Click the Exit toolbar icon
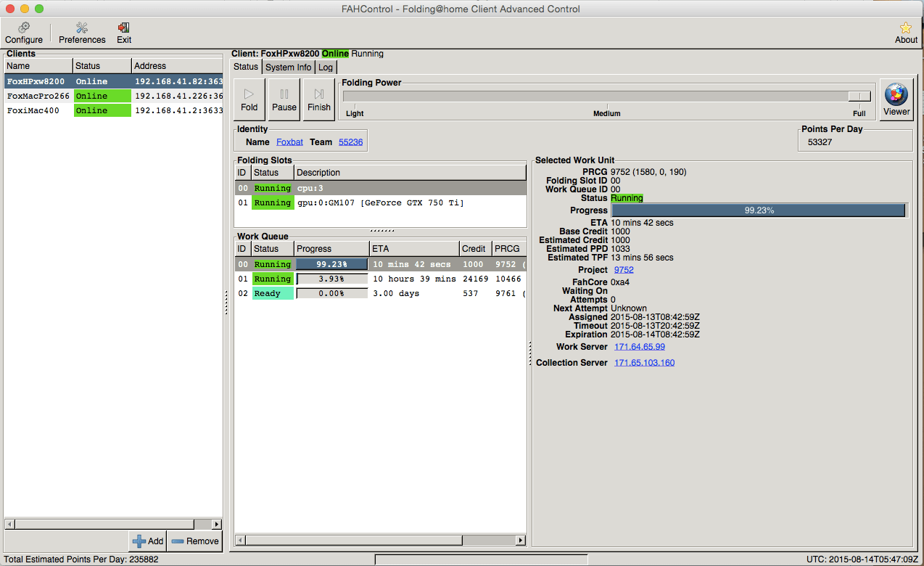Screen dimensions: 924x566 tap(124, 33)
